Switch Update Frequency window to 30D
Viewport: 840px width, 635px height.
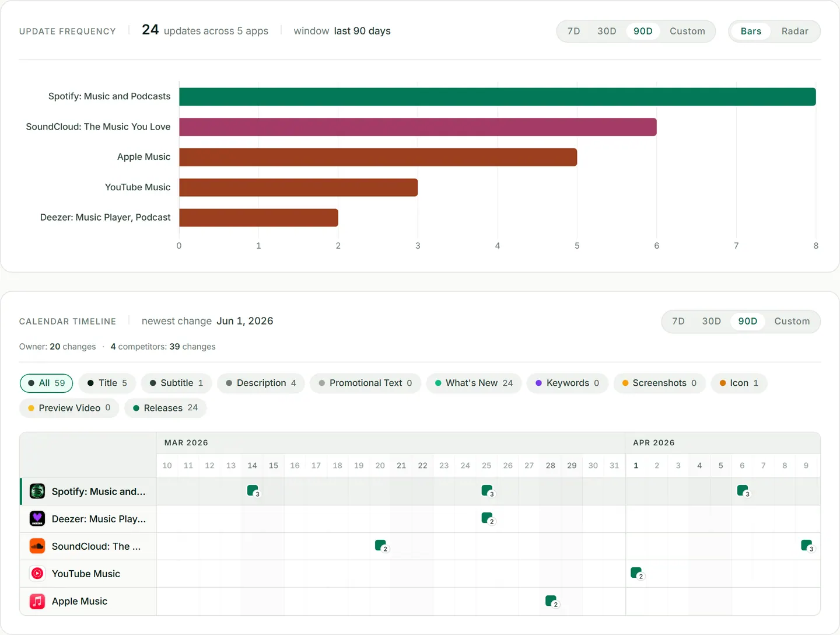click(607, 32)
